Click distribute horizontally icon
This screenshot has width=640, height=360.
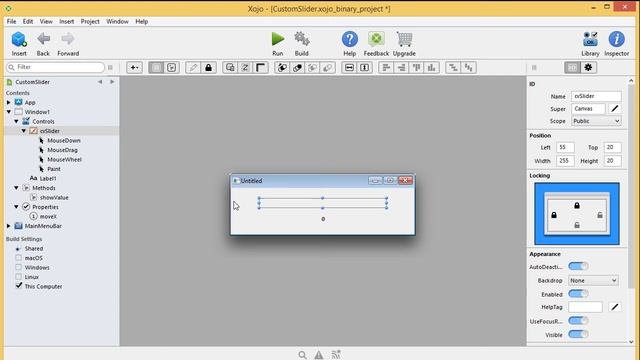(x=453, y=68)
